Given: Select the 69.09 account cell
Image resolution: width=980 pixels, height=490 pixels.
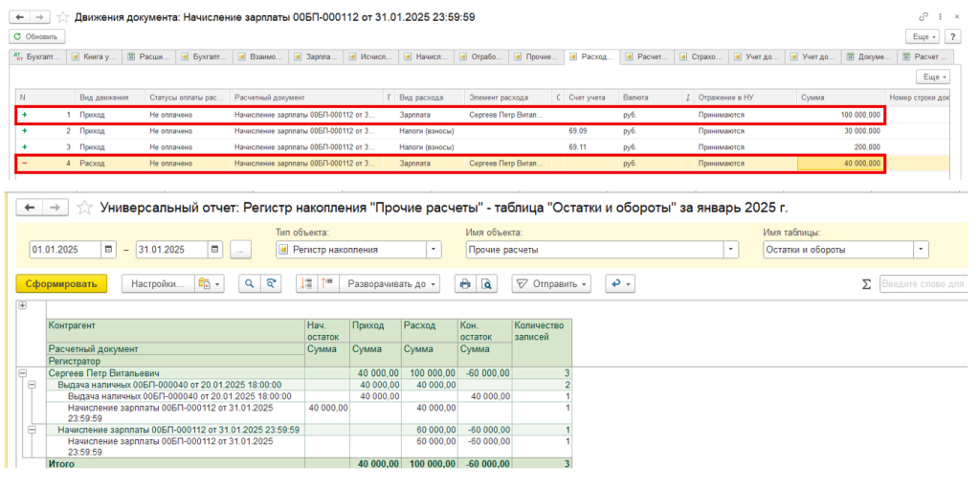Looking at the screenshot, I should (x=591, y=131).
